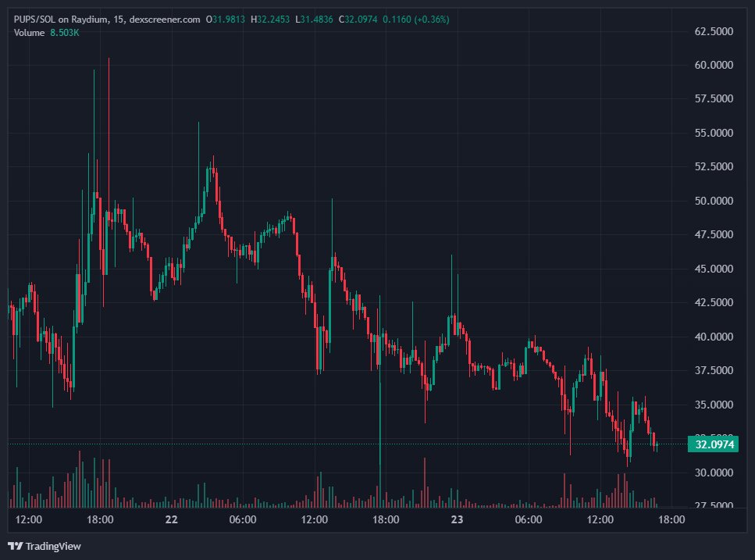The width and height of the screenshot is (755, 560).
Task: Click the 35.0000 price axis label
Action: click(714, 405)
